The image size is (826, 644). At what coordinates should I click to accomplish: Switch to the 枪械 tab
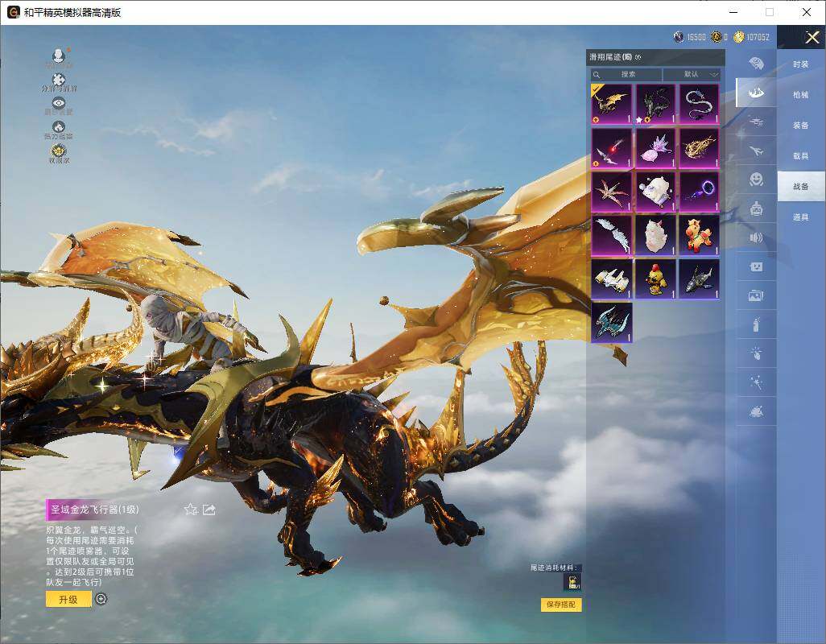click(x=801, y=95)
